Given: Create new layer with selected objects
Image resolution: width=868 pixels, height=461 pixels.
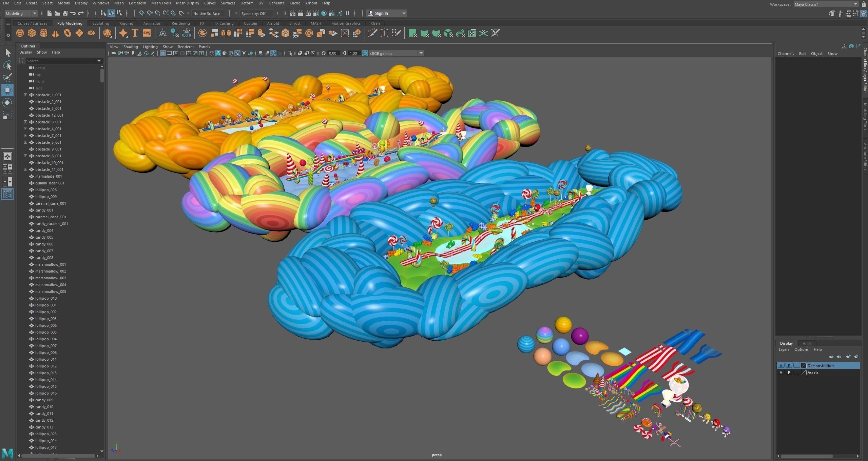Looking at the screenshot, I should (856, 357).
